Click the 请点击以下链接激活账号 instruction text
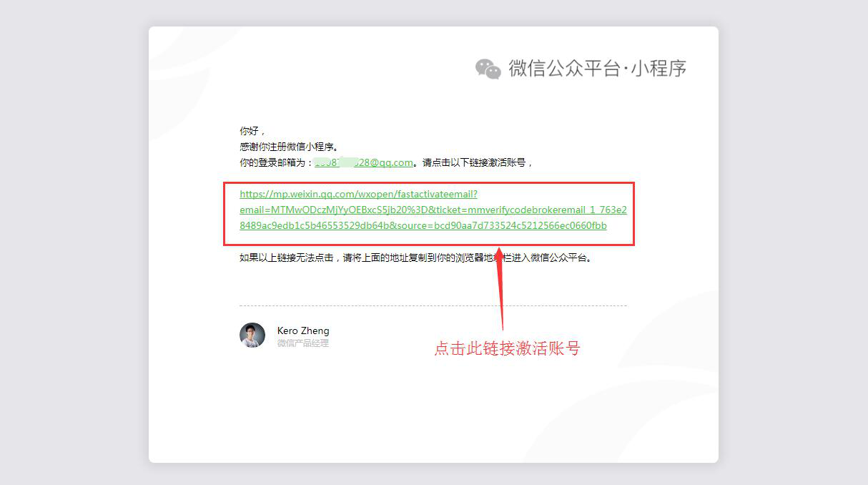This screenshot has width=868, height=485. pos(478,162)
